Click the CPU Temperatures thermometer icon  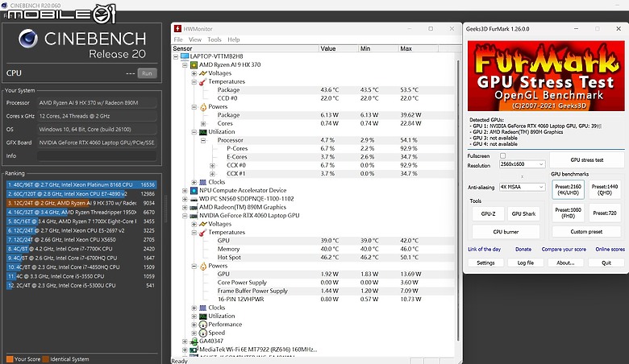click(203, 81)
